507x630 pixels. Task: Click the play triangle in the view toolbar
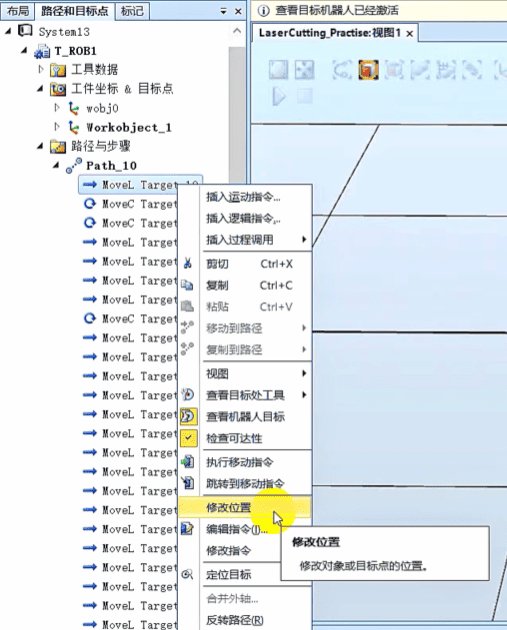point(279,96)
